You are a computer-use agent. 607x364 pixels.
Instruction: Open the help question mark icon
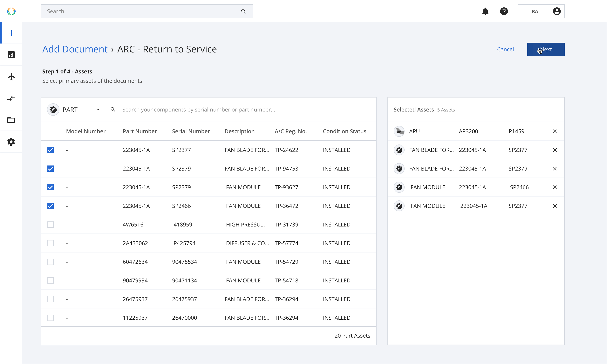pos(504,11)
